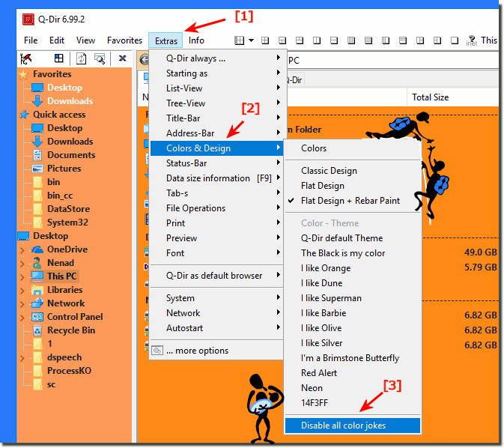The image size is (504, 448).
Task: Apply The Black is my color theme
Action: coord(353,253)
